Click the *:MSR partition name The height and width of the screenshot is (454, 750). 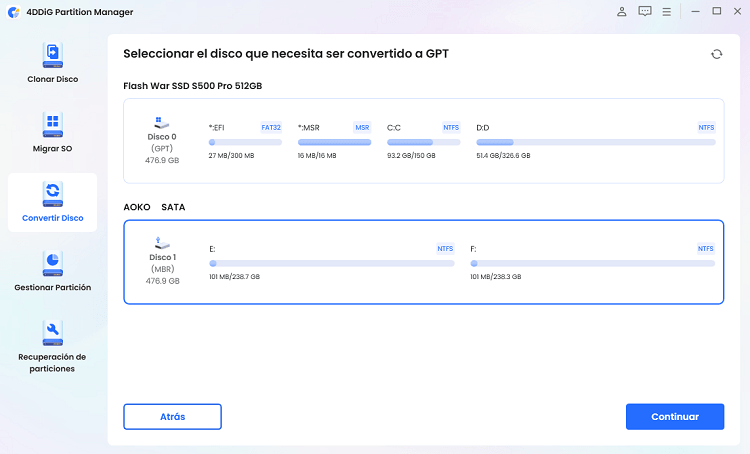click(309, 128)
